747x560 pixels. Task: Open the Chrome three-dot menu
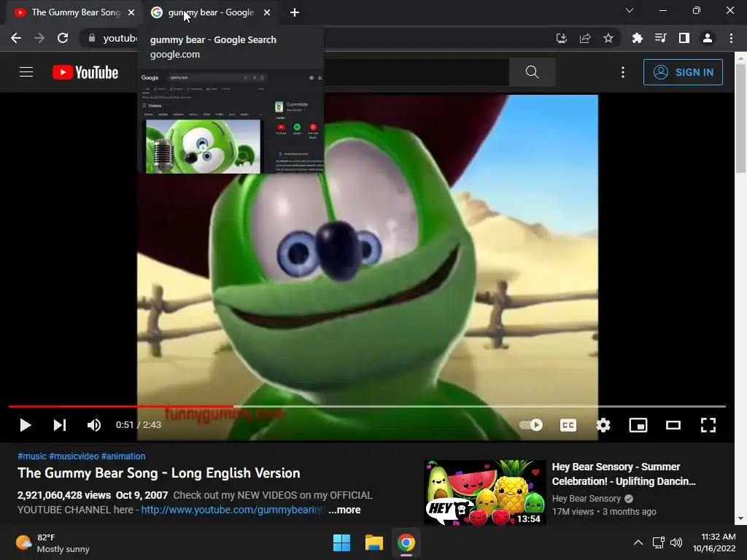[731, 38]
